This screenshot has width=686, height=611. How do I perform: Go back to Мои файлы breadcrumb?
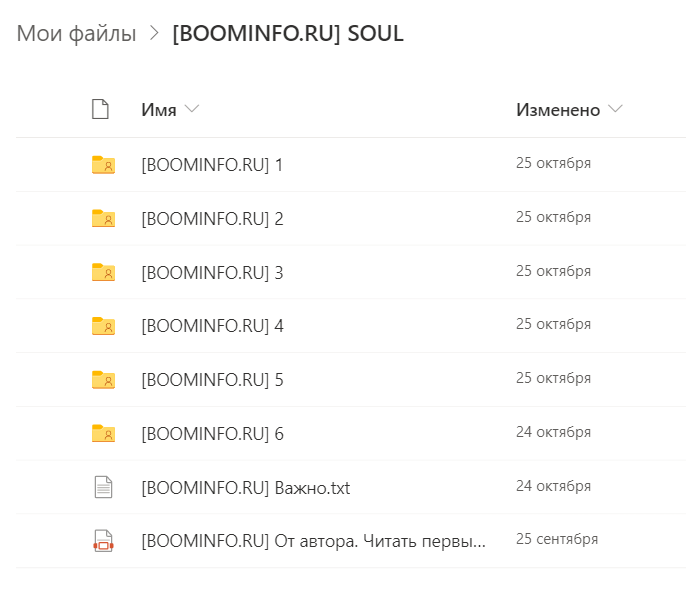(x=77, y=33)
